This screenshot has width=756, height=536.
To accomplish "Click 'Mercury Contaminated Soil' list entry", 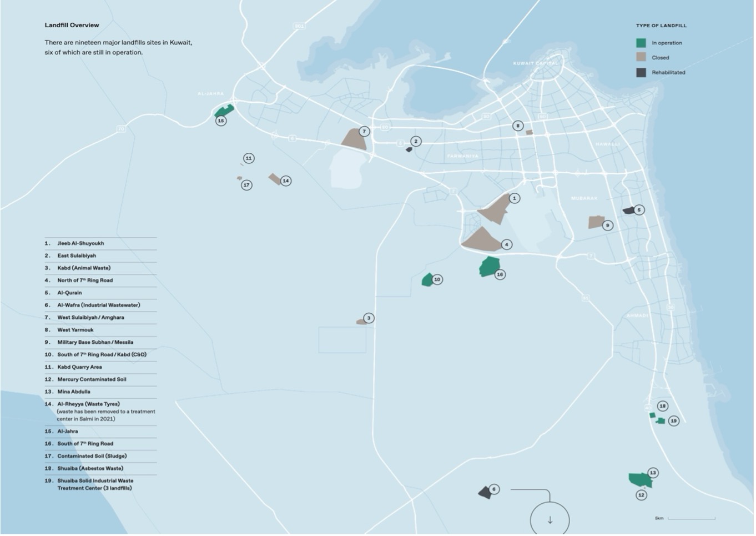I will (92, 379).
